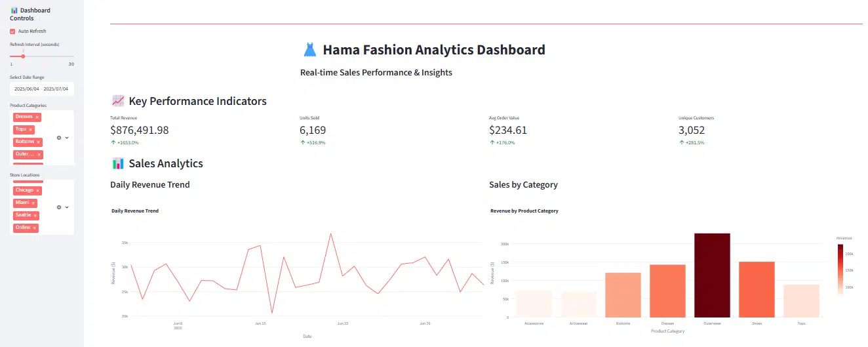Expand the Store Locations dropdown
The width and height of the screenshot is (868, 347).
tap(67, 207)
